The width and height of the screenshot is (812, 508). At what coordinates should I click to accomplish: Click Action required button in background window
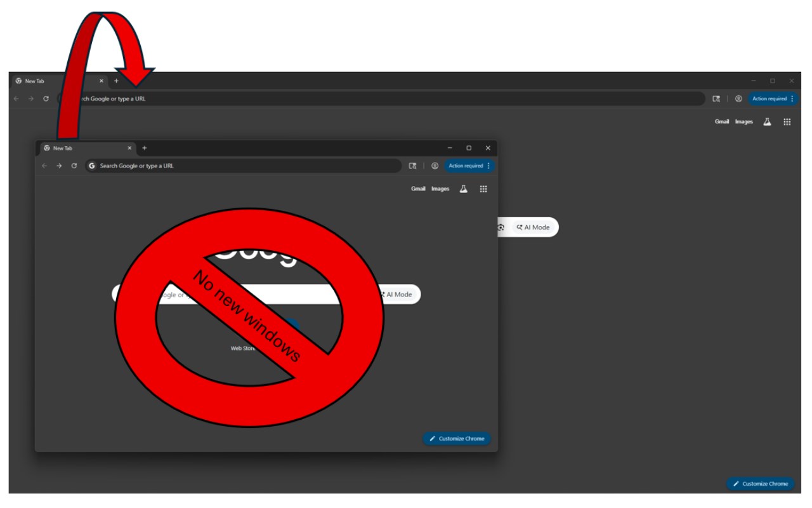773,98
